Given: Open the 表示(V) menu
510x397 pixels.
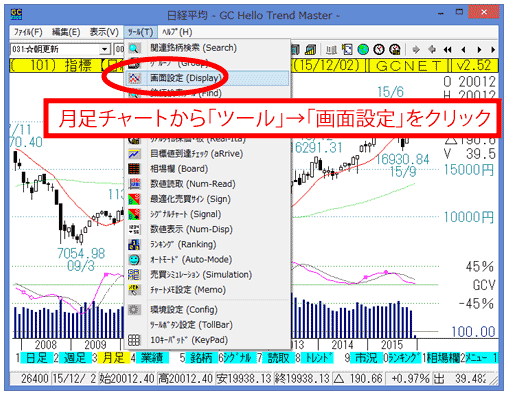Looking at the screenshot, I should tap(104, 32).
